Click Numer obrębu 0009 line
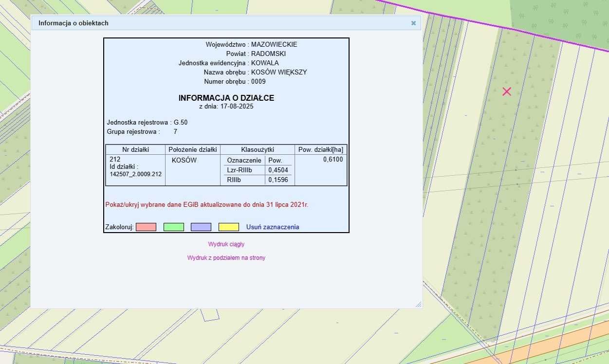Image resolution: width=609 pixels, height=364 pixels. coord(235,81)
